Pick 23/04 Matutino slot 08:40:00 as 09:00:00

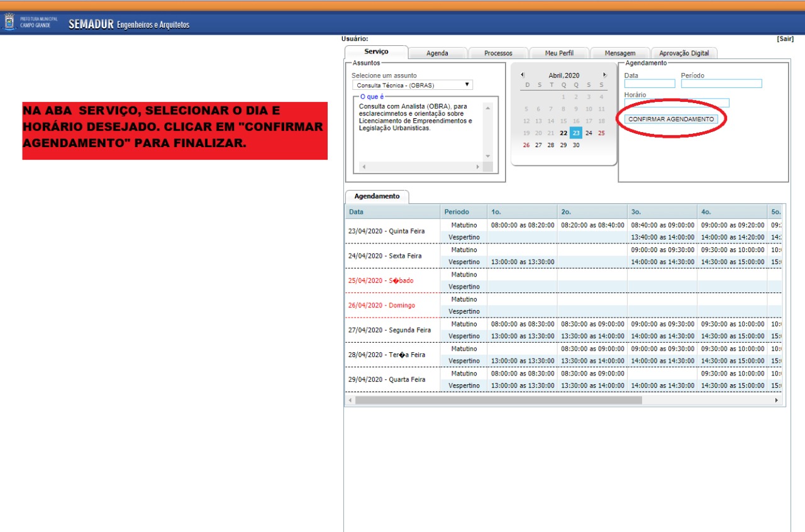662,225
